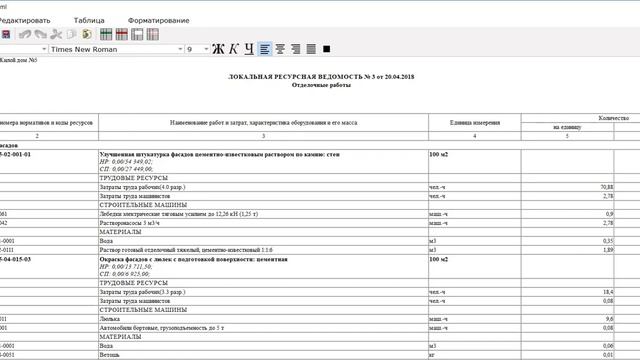The height and width of the screenshot is (360, 640).
Task: Toggle bold with the Ж button
Action: coord(218,49)
